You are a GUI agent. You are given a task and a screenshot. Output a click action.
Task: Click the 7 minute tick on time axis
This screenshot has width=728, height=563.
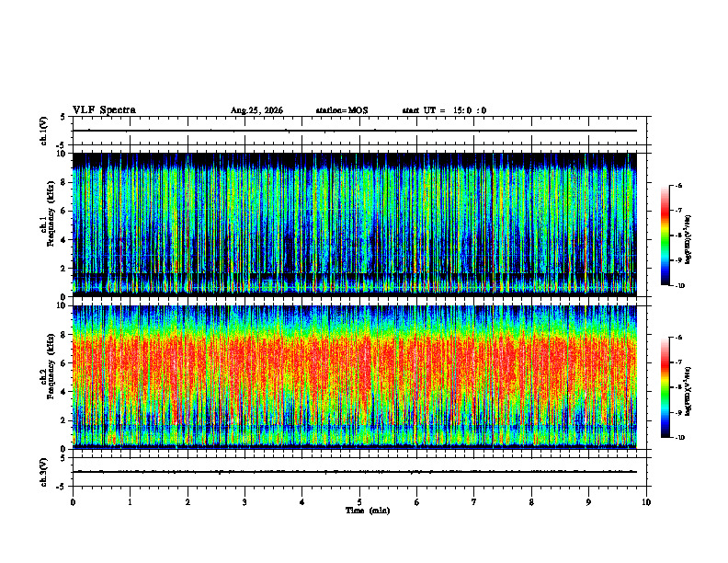[474, 502]
